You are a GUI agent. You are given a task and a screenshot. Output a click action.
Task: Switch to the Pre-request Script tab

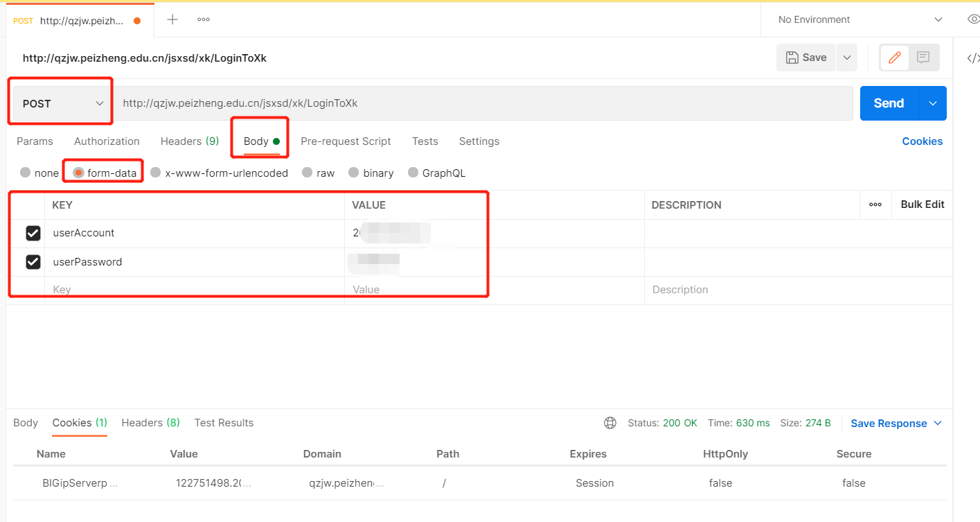tap(346, 141)
